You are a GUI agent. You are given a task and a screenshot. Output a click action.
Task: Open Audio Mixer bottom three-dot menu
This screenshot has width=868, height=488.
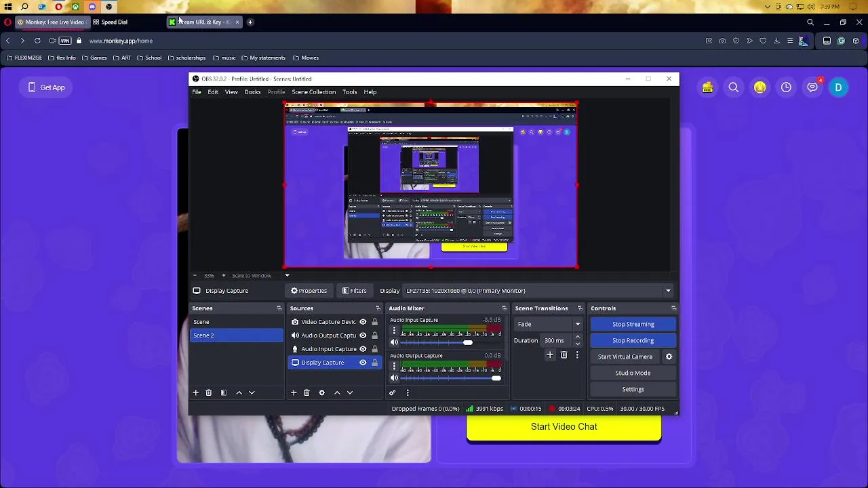(x=408, y=392)
